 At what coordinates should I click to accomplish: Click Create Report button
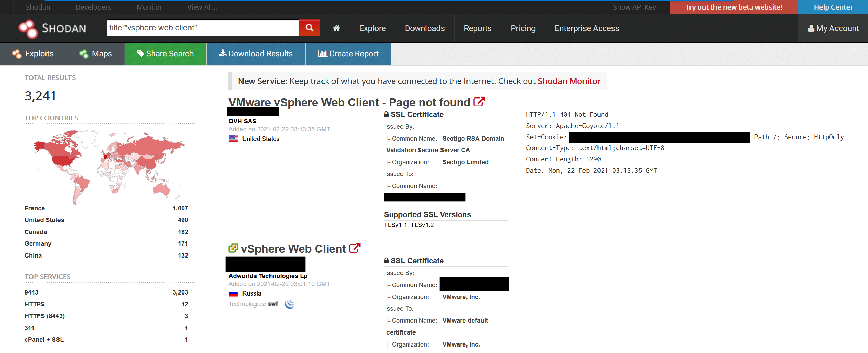[x=348, y=54]
